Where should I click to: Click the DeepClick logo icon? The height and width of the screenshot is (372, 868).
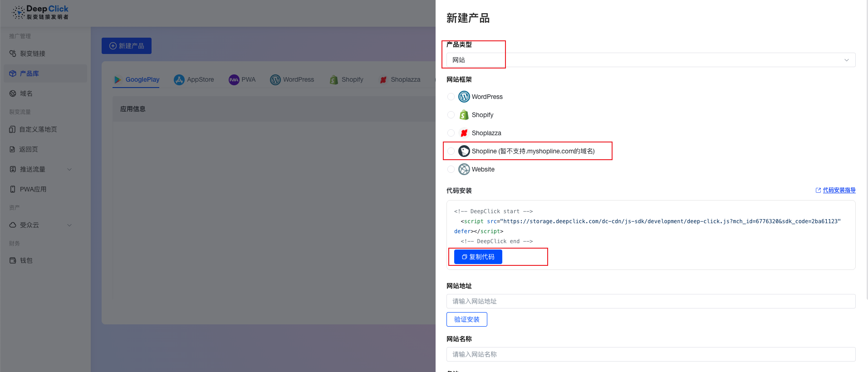18,12
